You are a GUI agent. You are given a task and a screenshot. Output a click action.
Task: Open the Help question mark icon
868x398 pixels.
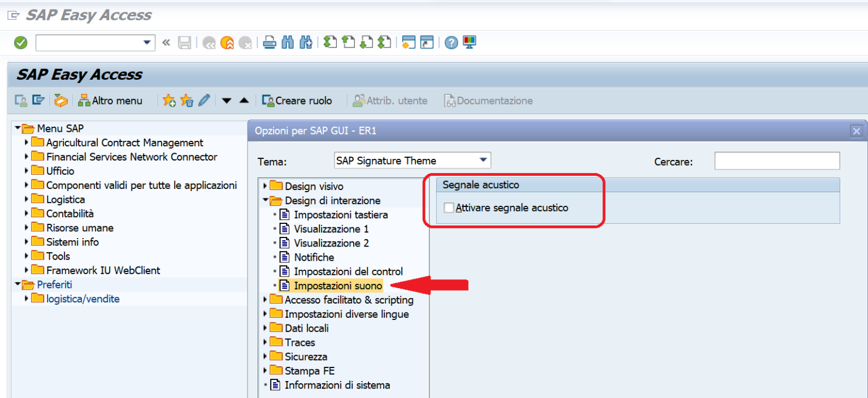[x=450, y=42]
